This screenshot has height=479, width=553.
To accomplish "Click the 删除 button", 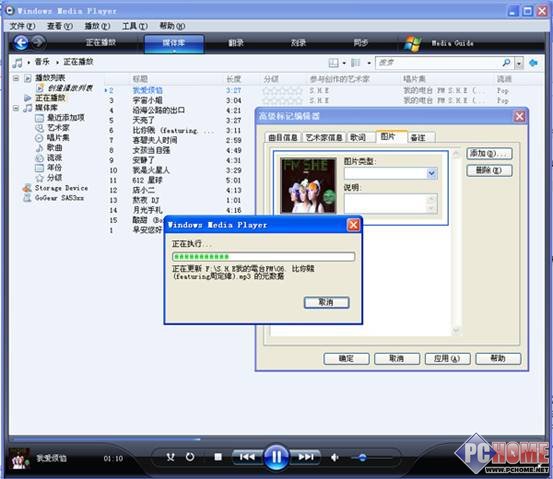I will [489, 170].
